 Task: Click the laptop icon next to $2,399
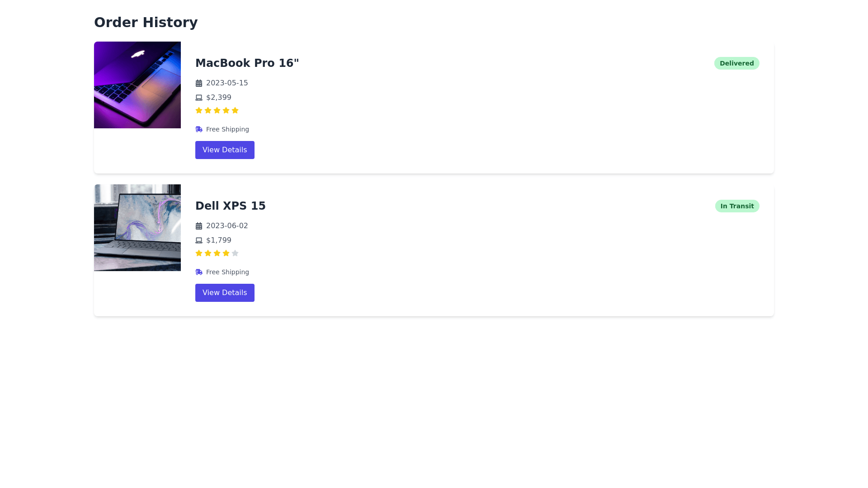tap(199, 98)
